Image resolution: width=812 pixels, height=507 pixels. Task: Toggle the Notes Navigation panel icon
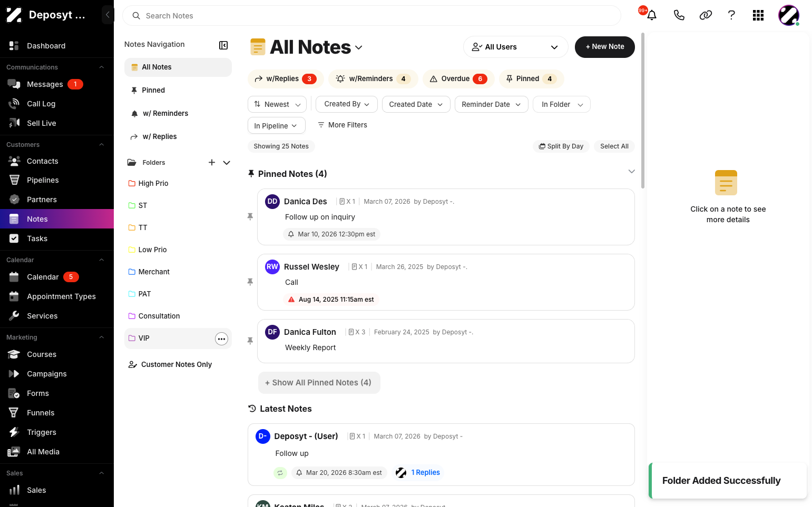point(223,45)
